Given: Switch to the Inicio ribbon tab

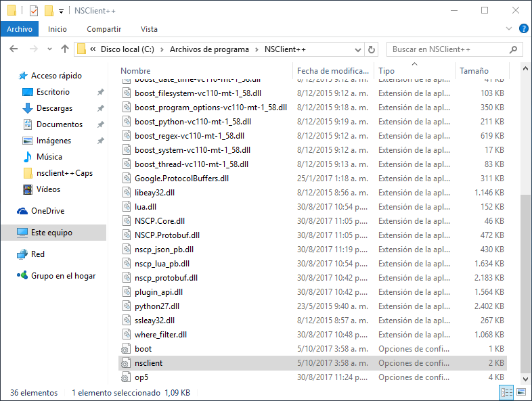Looking at the screenshot, I should [58, 29].
